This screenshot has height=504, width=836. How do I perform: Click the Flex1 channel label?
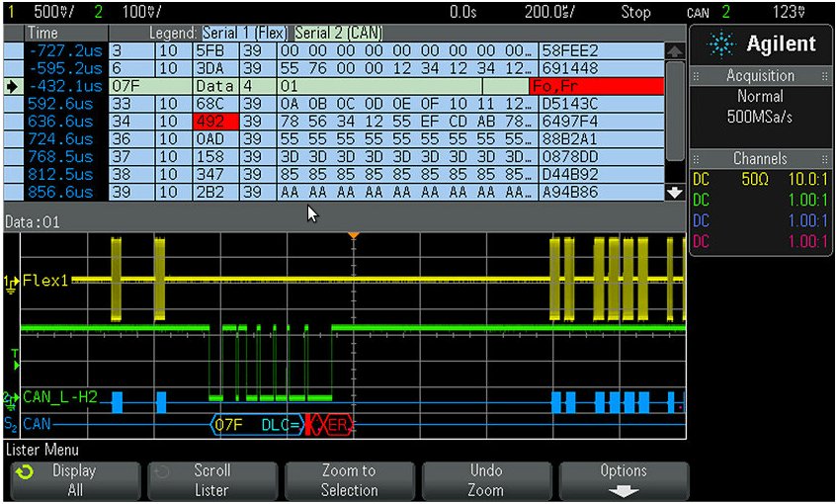click(x=45, y=281)
